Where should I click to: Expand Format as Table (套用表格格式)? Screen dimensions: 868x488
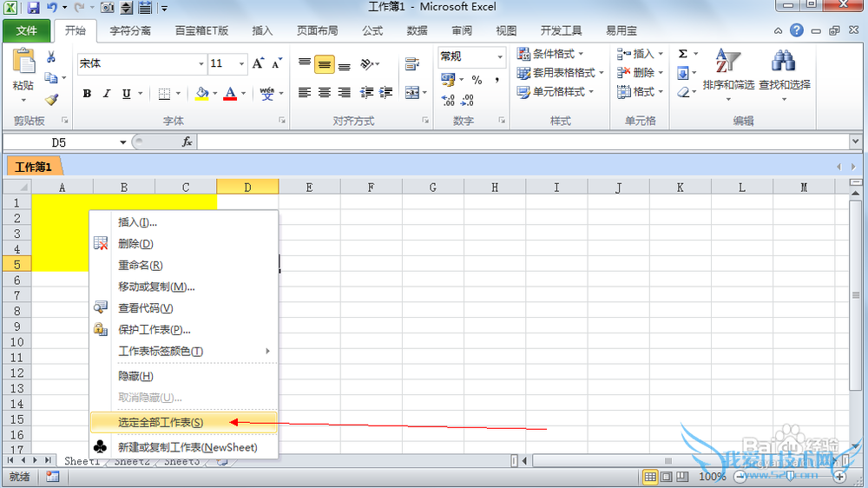click(560, 73)
